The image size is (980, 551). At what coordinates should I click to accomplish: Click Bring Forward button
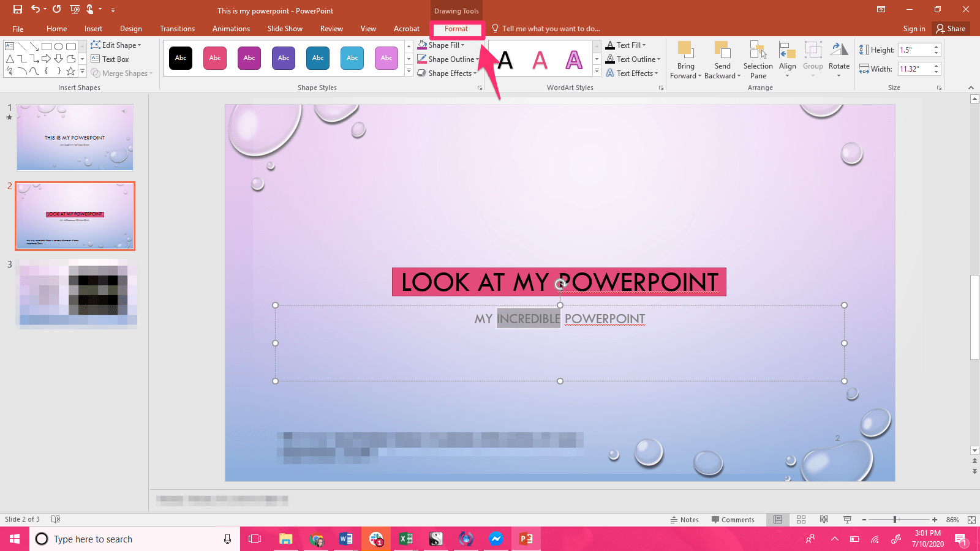coord(686,60)
